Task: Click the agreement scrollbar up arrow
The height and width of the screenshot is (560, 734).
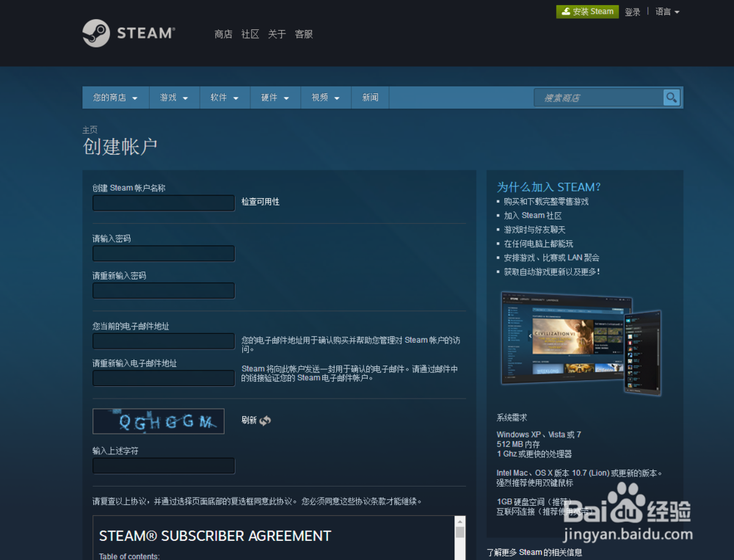Action: [459, 521]
